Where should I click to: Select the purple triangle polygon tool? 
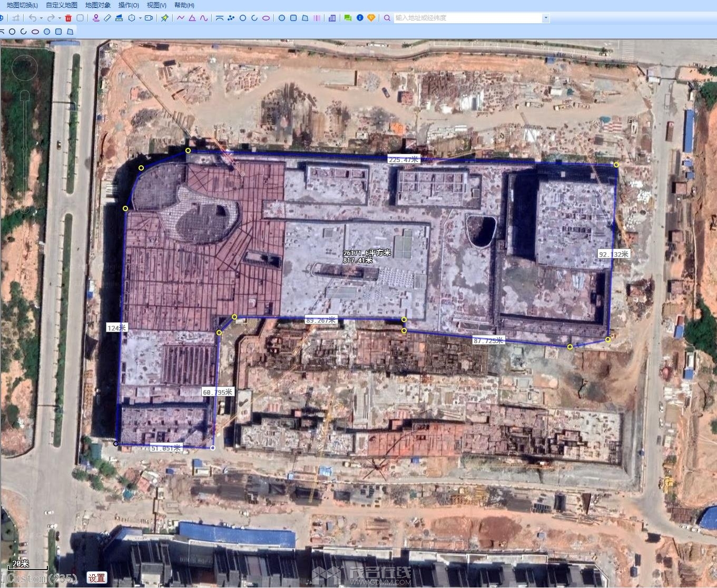click(192, 18)
